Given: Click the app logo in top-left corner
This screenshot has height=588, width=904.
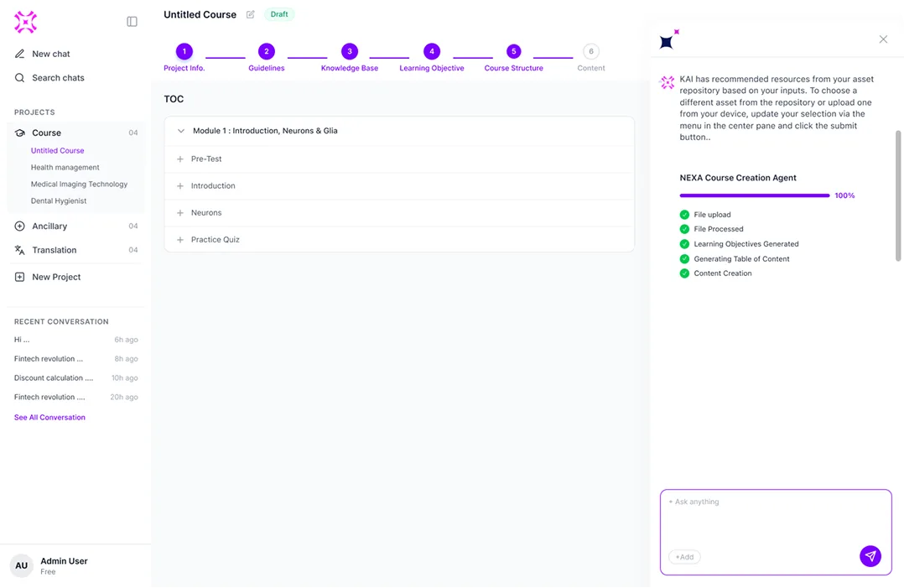Looking at the screenshot, I should (x=25, y=22).
